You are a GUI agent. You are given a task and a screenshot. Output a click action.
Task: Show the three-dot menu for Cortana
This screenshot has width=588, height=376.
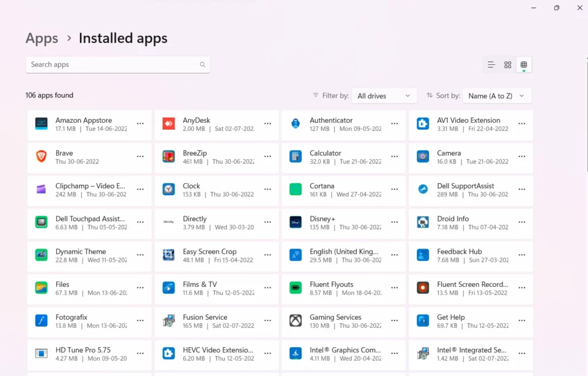coord(394,189)
